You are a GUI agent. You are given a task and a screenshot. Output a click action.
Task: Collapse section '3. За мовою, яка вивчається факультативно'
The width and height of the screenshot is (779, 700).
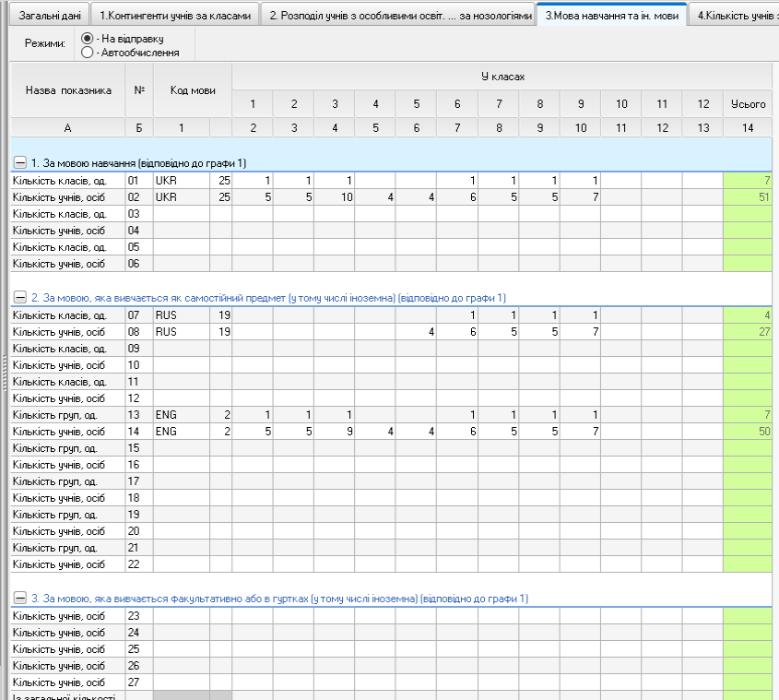pos(20,599)
